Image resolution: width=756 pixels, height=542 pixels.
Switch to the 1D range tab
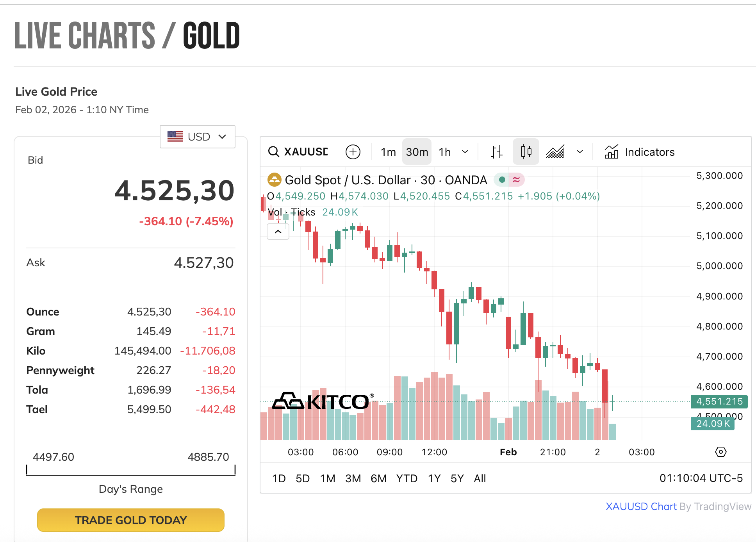(279, 478)
